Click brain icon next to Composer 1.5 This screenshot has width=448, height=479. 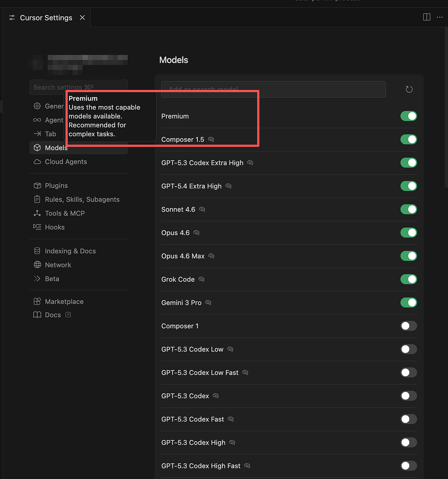coord(211,139)
